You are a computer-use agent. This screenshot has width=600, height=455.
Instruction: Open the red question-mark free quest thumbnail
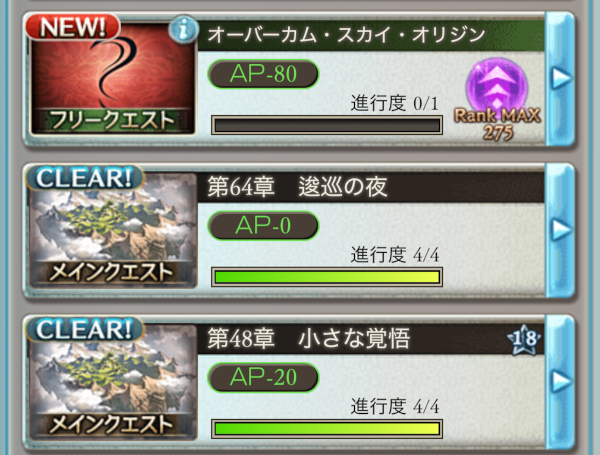tap(113, 77)
